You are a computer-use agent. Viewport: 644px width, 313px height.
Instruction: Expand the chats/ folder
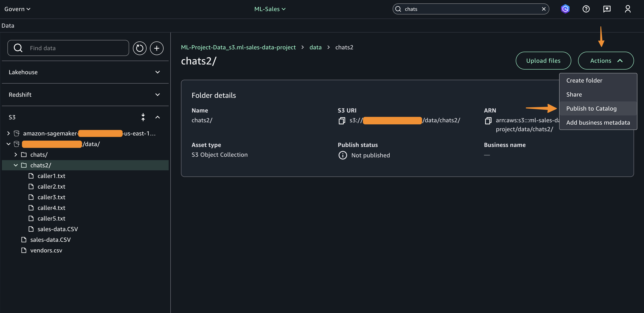[x=16, y=155]
